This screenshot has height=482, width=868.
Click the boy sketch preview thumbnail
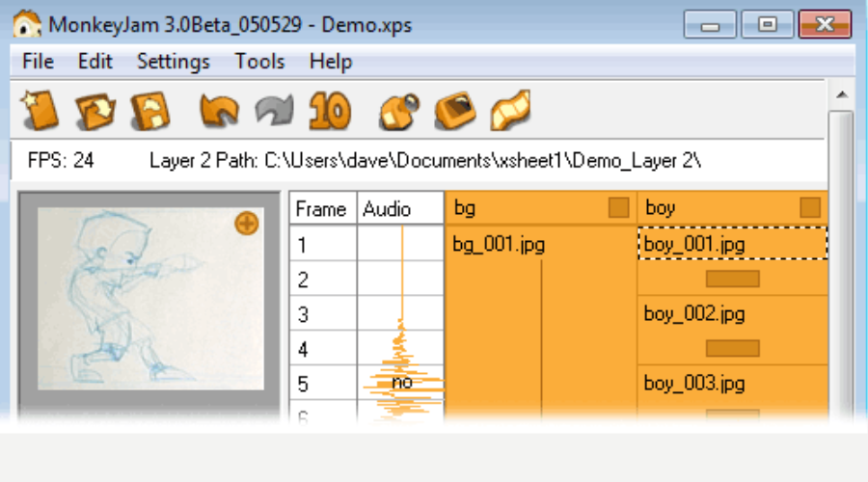(x=150, y=299)
